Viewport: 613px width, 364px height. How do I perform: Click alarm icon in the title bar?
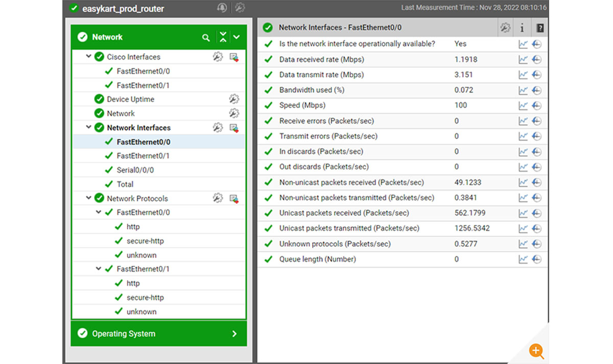222,8
